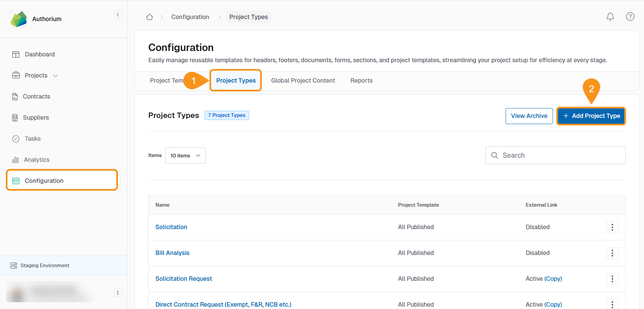Image resolution: width=644 pixels, height=309 pixels.
Task: Open the help question mark icon
Action: coord(630,17)
